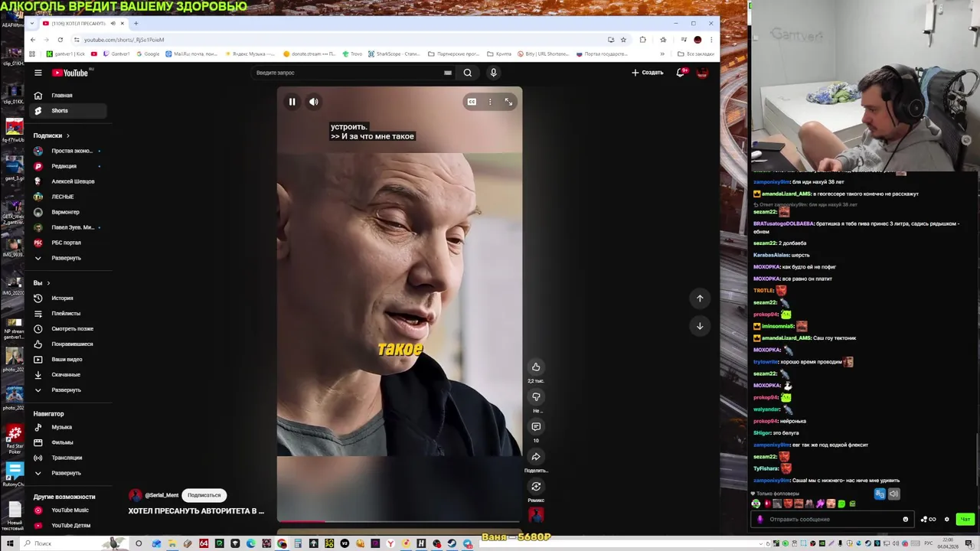Open the Chrome tab search dropdown
The height and width of the screenshot is (551, 980).
tap(33, 23)
